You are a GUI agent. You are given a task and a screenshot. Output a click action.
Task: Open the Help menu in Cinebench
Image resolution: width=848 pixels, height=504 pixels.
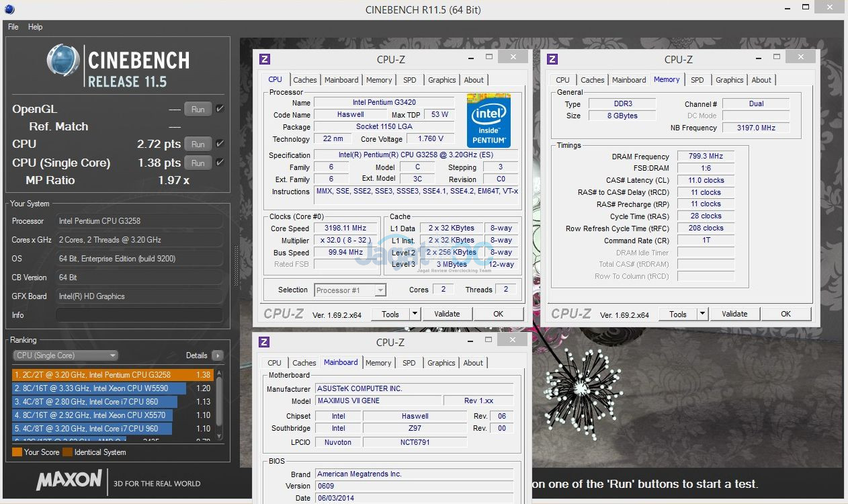(35, 27)
